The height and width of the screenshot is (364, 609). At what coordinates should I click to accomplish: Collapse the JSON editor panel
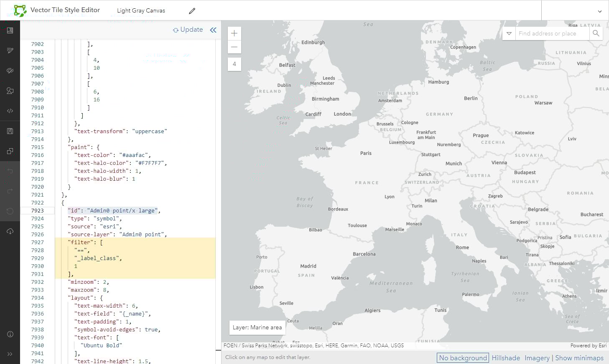(x=213, y=30)
